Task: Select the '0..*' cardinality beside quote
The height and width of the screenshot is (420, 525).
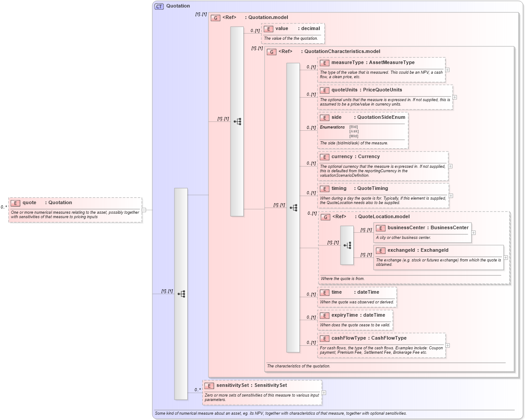Action: pos(4,207)
